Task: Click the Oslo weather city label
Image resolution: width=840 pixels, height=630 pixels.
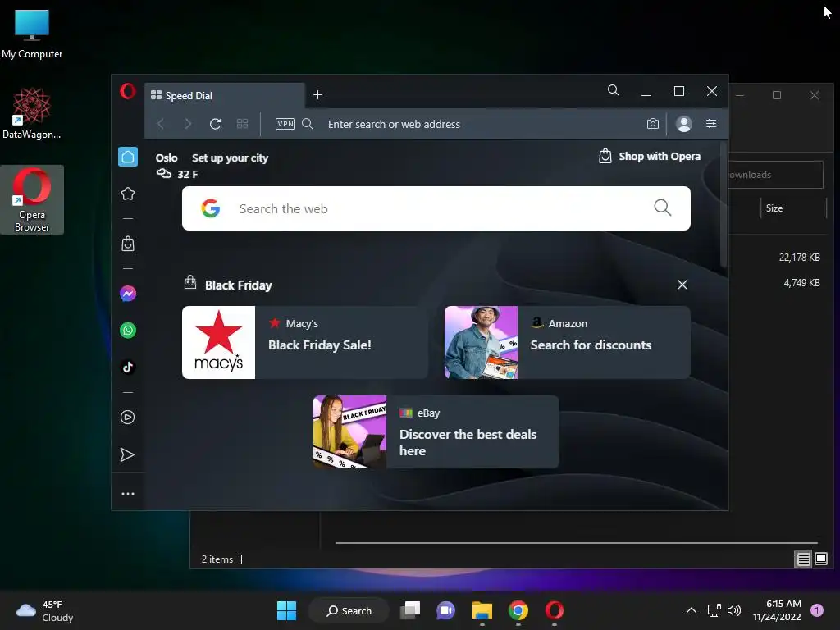Action: click(x=167, y=158)
